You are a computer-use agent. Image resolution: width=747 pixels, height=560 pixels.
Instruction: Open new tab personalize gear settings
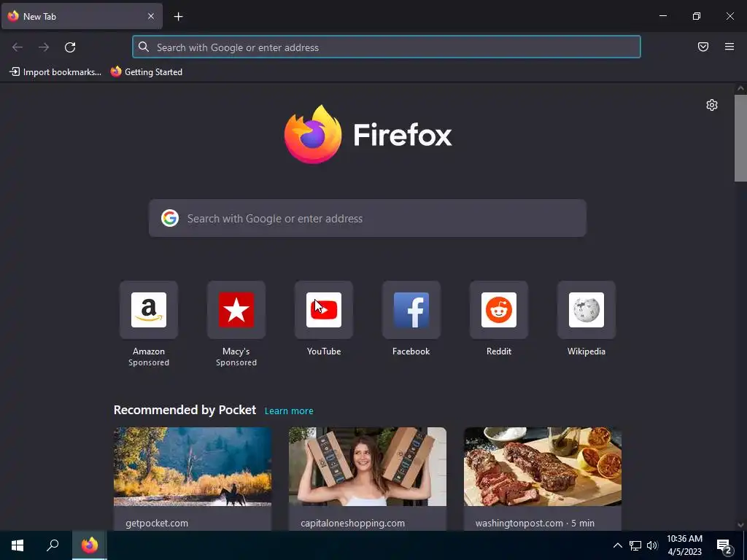click(x=712, y=105)
